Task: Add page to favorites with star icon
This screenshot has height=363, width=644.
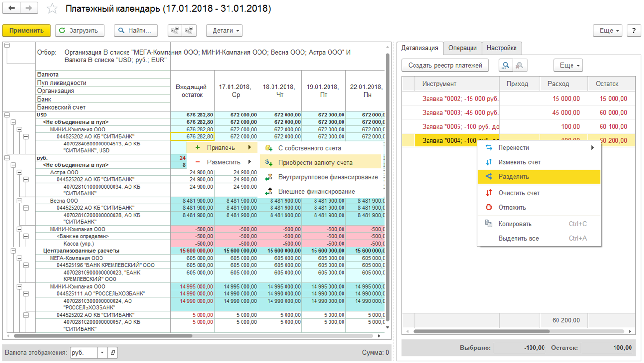Action: [52, 9]
